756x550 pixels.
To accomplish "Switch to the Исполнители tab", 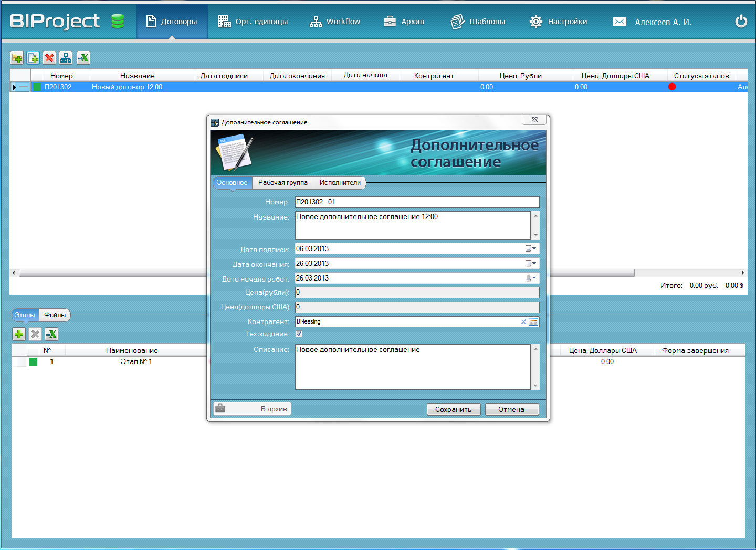I will 340,183.
